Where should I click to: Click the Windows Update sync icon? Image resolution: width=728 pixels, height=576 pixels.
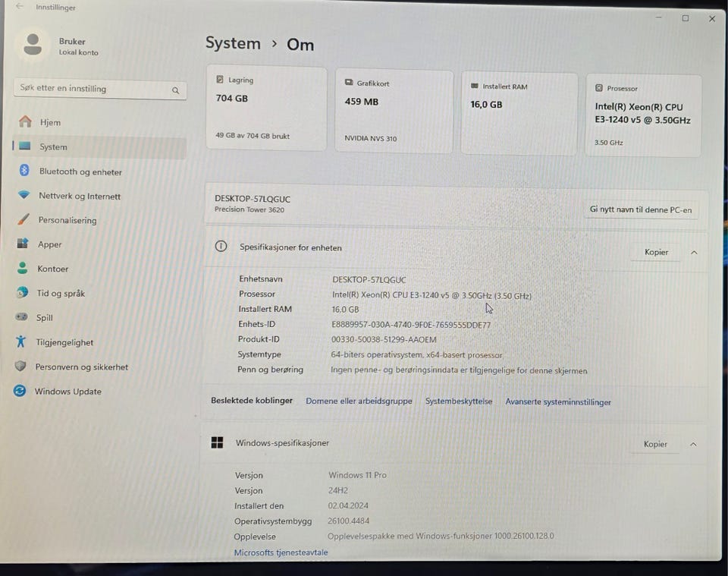pos(20,391)
